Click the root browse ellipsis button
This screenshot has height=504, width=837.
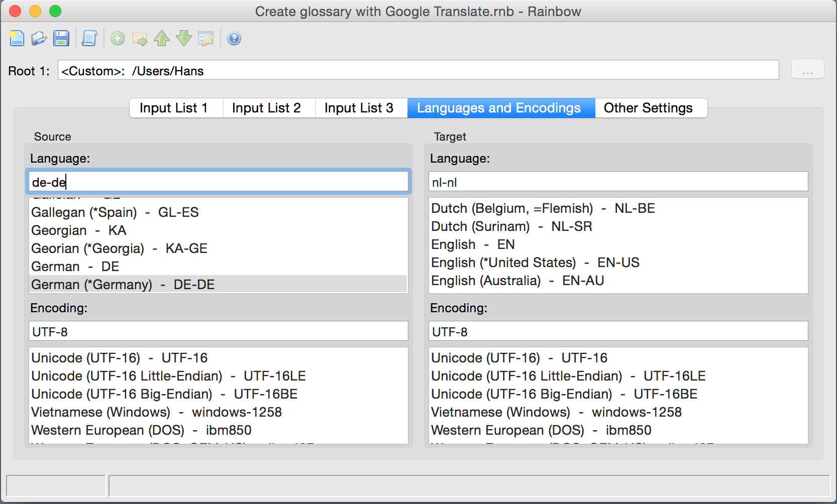807,70
